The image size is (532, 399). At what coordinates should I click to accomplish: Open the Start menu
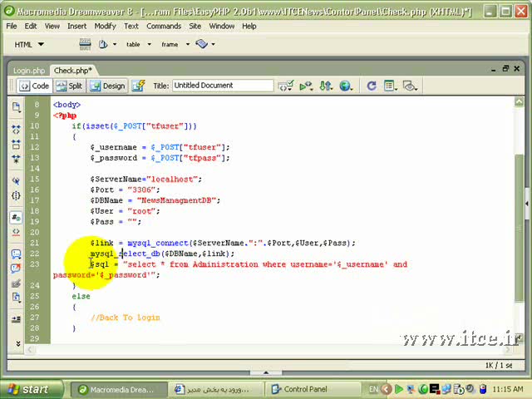point(32,389)
